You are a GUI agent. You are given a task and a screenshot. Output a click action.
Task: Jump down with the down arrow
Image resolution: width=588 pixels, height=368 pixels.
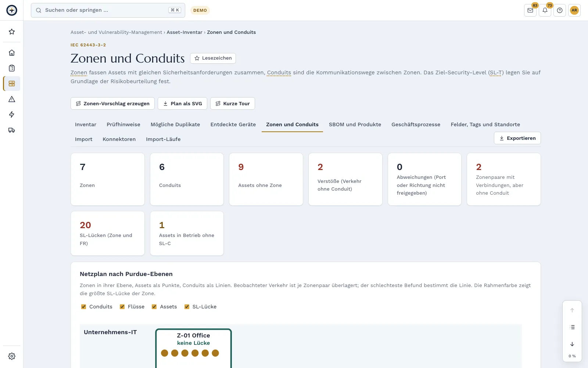[572, 344]
